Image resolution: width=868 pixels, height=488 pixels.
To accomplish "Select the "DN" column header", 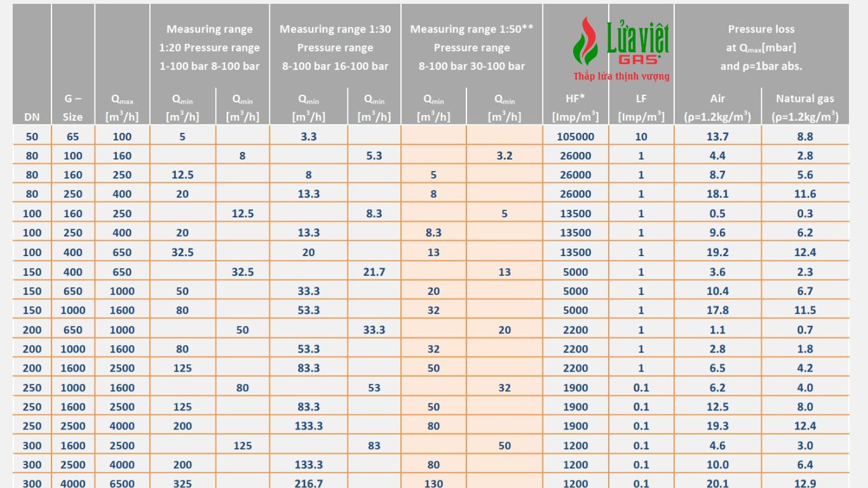I will coord(32,117).
